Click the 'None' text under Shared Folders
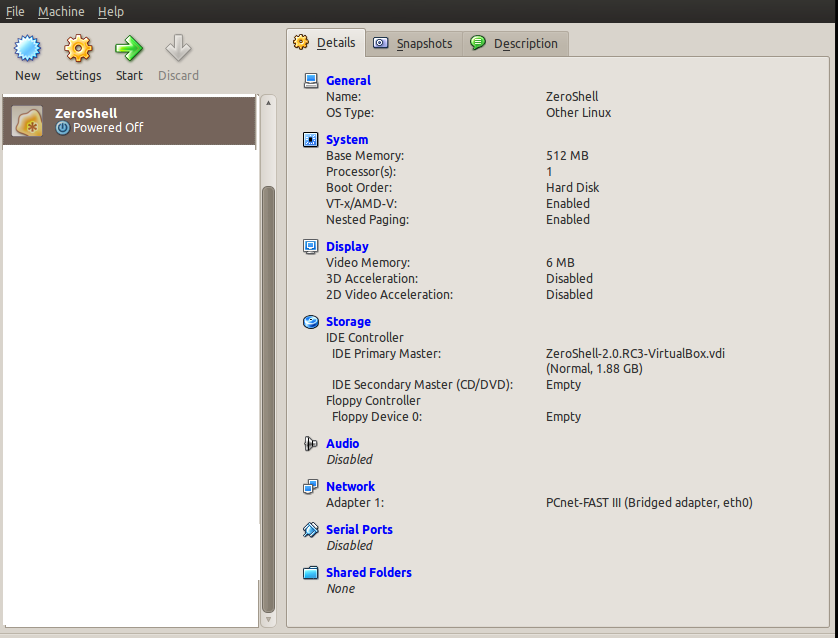The width and height of the screenshot is (838, 638). click(x=340, y=589)
